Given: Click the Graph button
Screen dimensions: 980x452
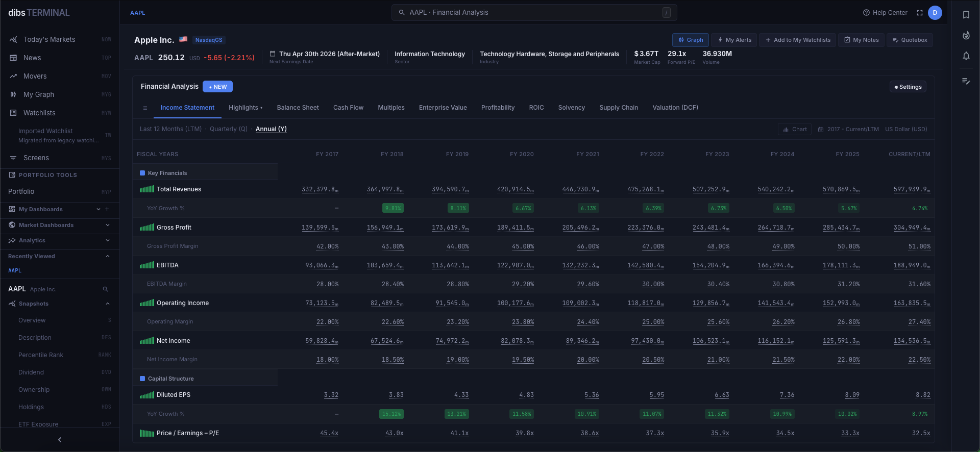Looking at the screenshot, I should click(690, 40).
